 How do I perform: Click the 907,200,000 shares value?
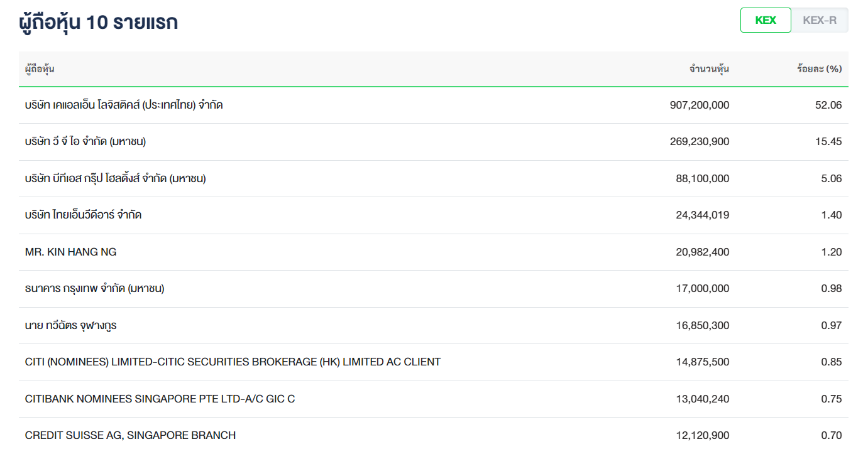[x=700, y=105]
